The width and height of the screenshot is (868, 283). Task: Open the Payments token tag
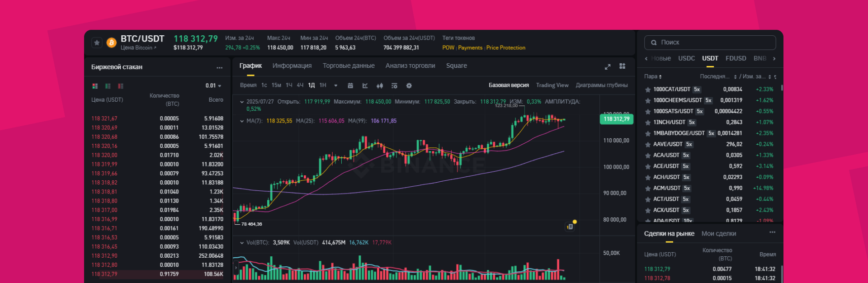pyautogui.click(x=470, y=47)
